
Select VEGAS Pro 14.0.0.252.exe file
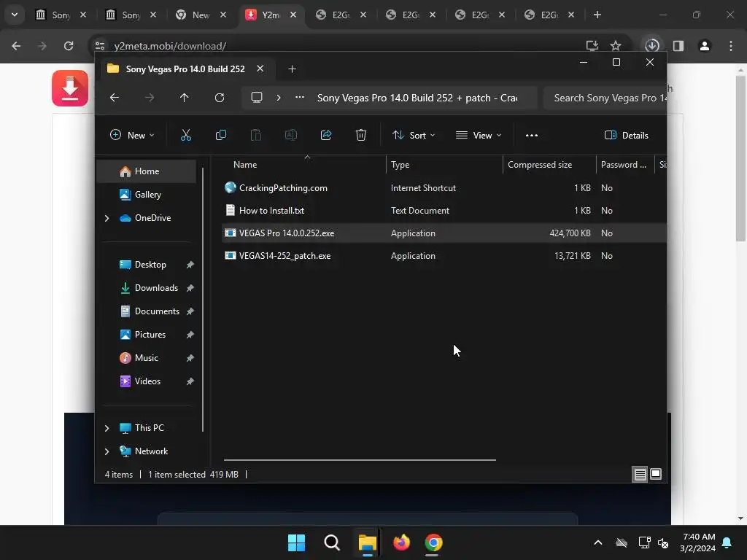tap(286, 233)
